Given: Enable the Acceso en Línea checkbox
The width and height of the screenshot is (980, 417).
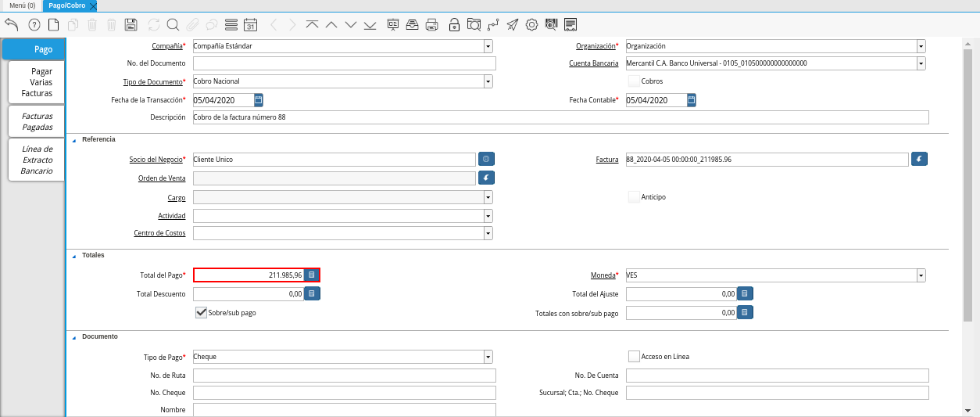Looking at the screenshot, I should (634, 357).
